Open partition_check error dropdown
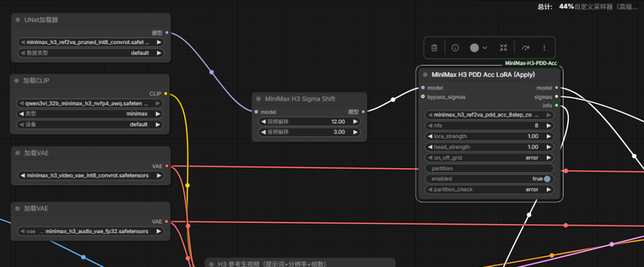The width and height of the screenshot is (644, 267). point(489,190)
